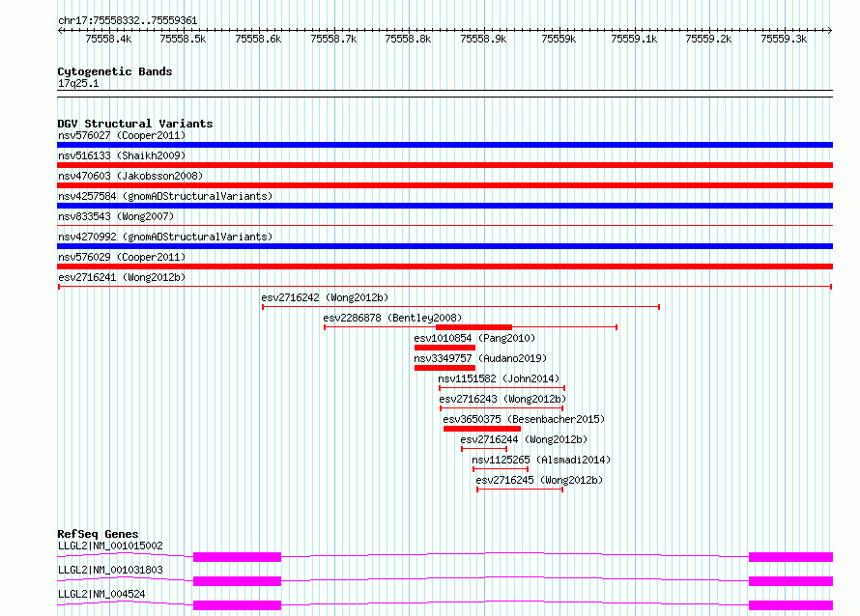Click the DGV Structural Variants track title
This screenshot has height=616, width=860.
tap(135, 124)
